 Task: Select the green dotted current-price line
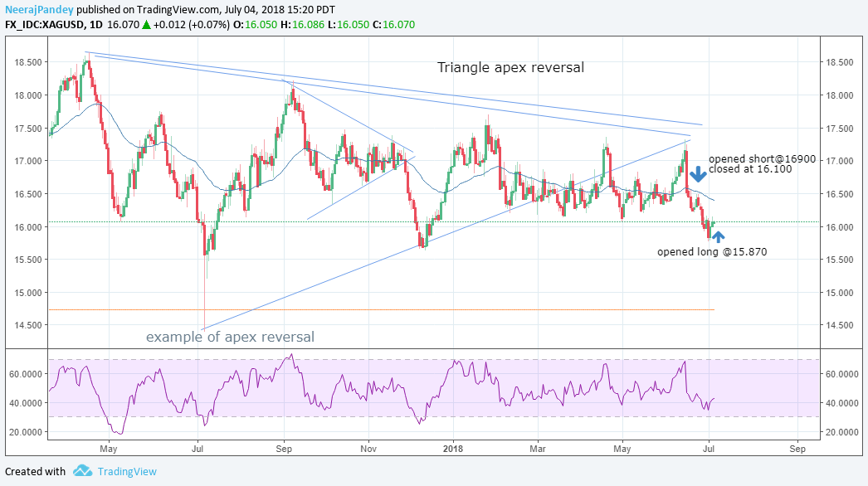[x=433, y=222]
